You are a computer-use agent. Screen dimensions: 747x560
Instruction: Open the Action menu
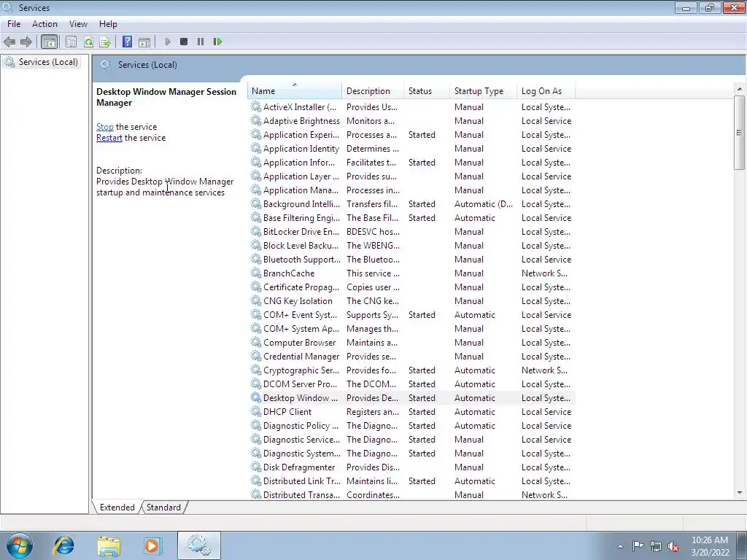point(44,24)
